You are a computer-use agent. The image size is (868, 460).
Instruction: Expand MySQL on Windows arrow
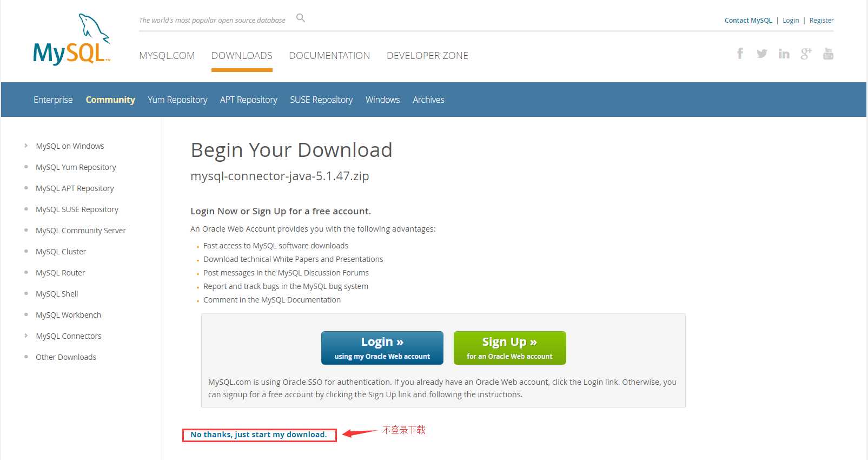tap(26, 146)
